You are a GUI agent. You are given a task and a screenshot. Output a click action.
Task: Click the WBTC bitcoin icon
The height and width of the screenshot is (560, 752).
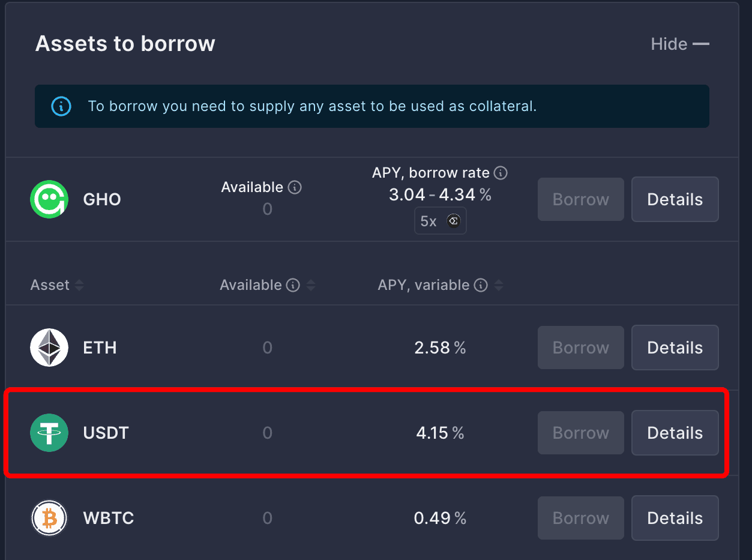[49, 518]
